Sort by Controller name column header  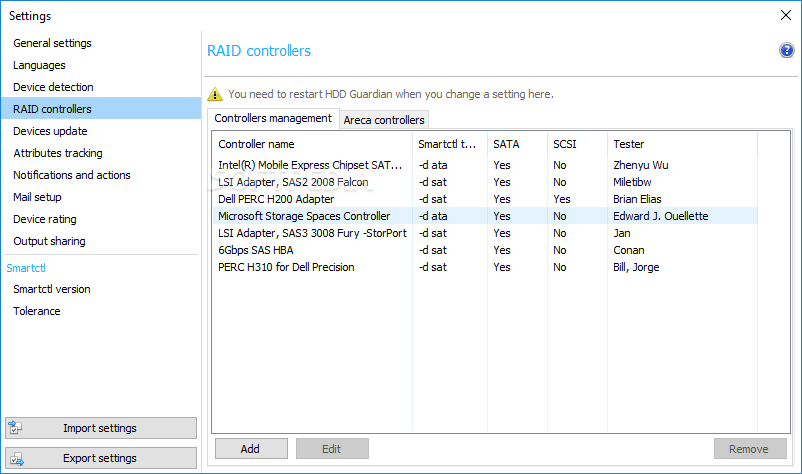click(312, 144)
